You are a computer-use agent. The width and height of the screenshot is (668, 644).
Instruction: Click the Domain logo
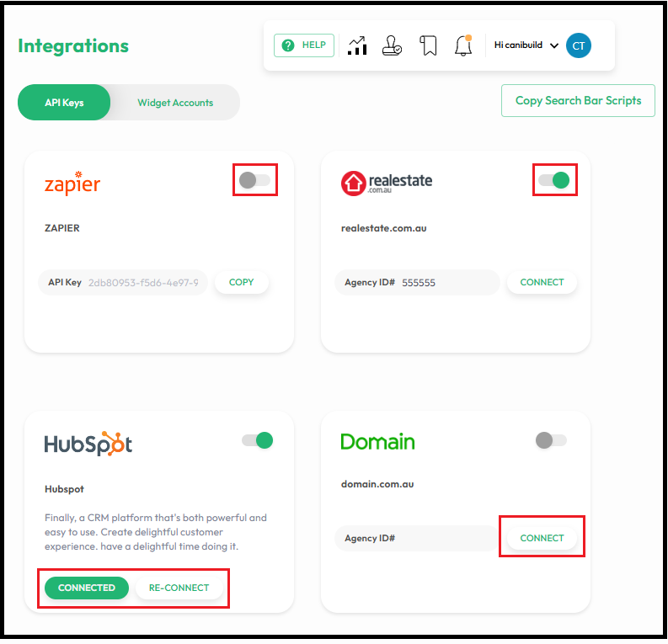coord(377,442)
